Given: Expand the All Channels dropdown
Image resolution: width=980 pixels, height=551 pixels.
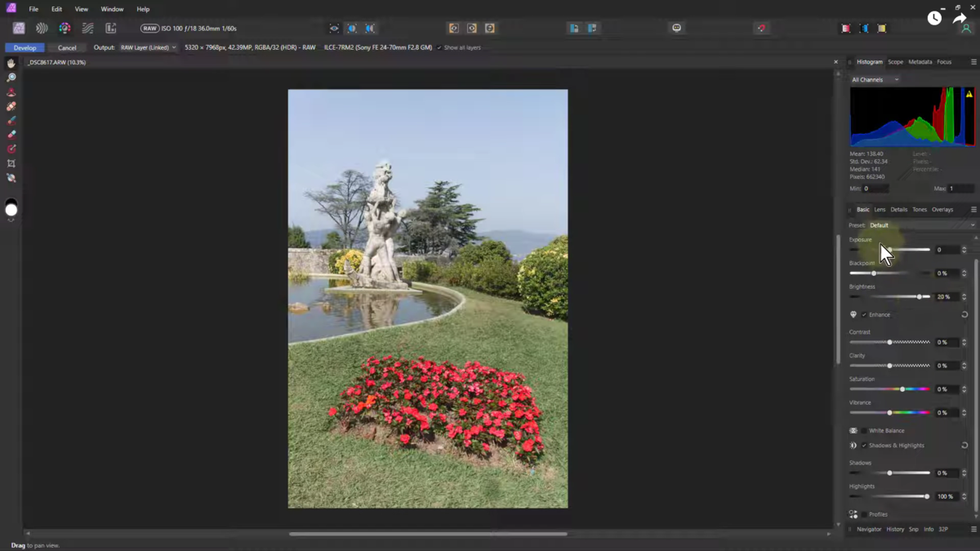Looking at the screenshot, I should (x=875, y=80).
